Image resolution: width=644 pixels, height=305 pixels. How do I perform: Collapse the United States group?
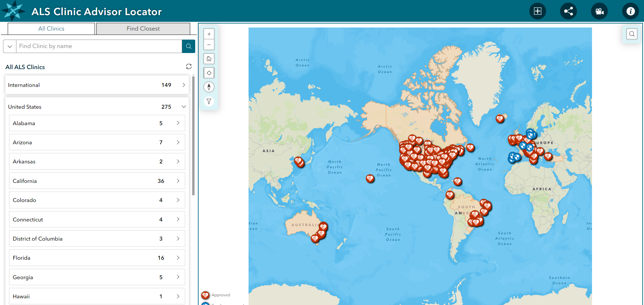(x=183, y=107)
